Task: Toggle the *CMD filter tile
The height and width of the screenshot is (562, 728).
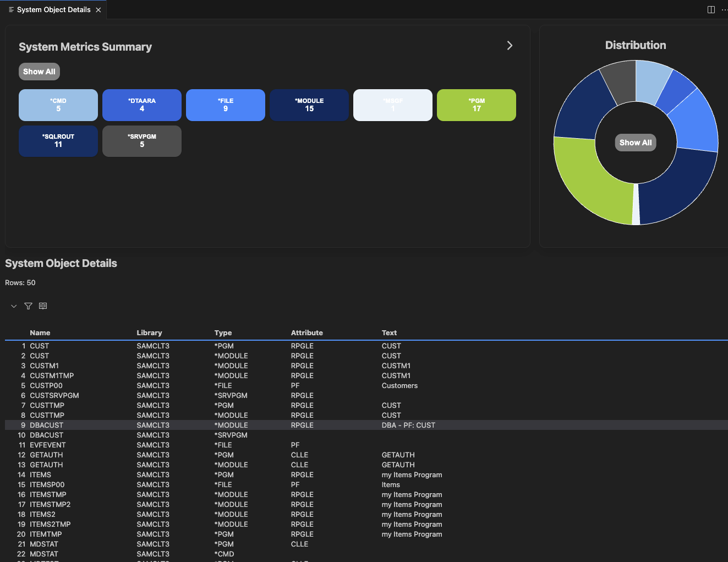Action: point(58,105)
